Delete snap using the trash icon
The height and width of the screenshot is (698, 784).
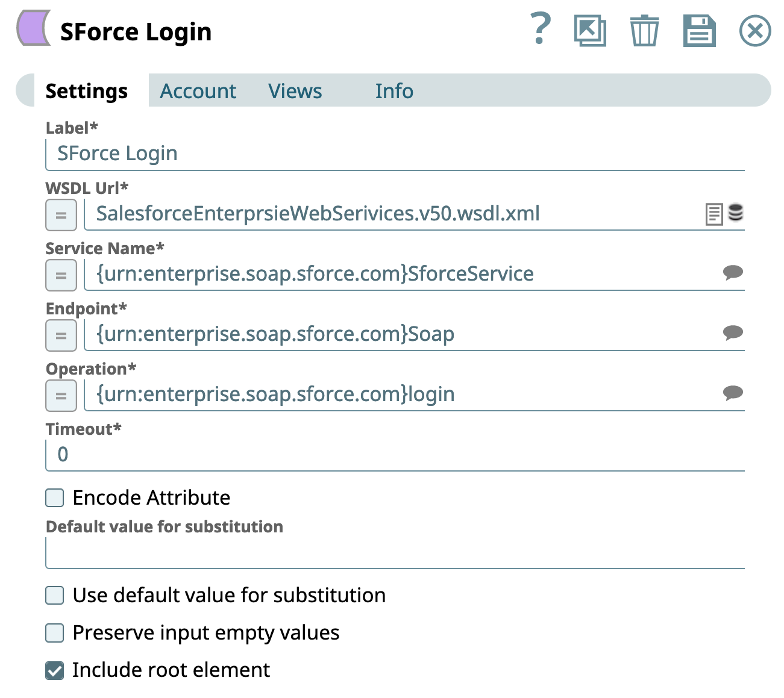[x=644, y=31]
